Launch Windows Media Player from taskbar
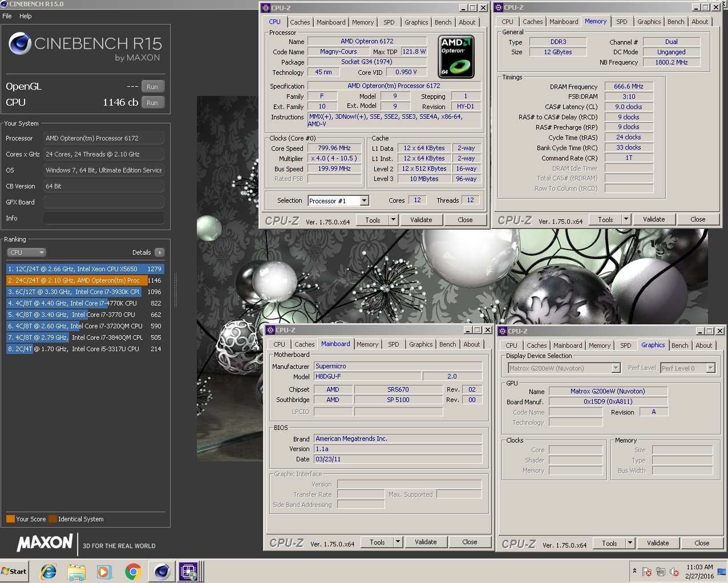The image size is (728, 583). click(x=104, y=571)
